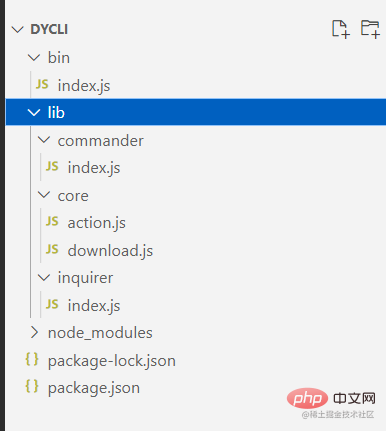Open the package.json file
The width and height of the screenshot is (386, 431).
(x=94, y=388)
